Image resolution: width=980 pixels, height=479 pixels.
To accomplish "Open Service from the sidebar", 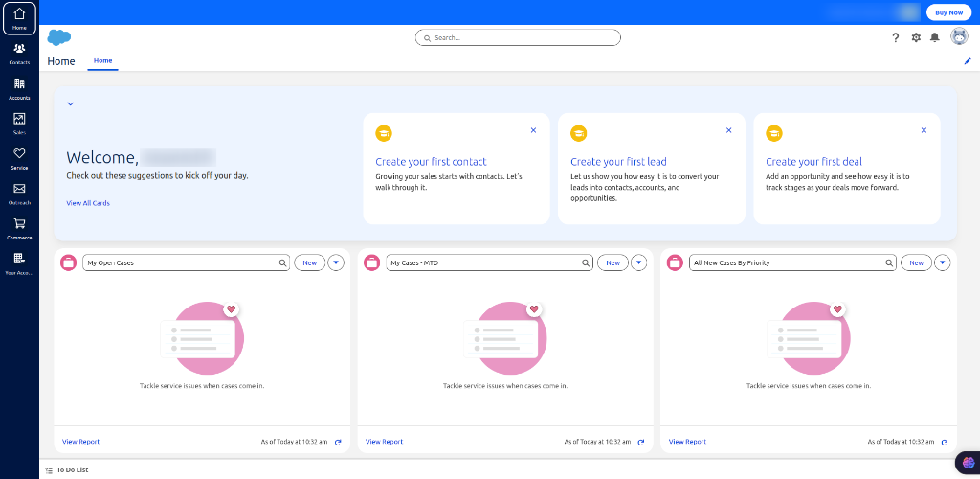I will tap(19, 158).
